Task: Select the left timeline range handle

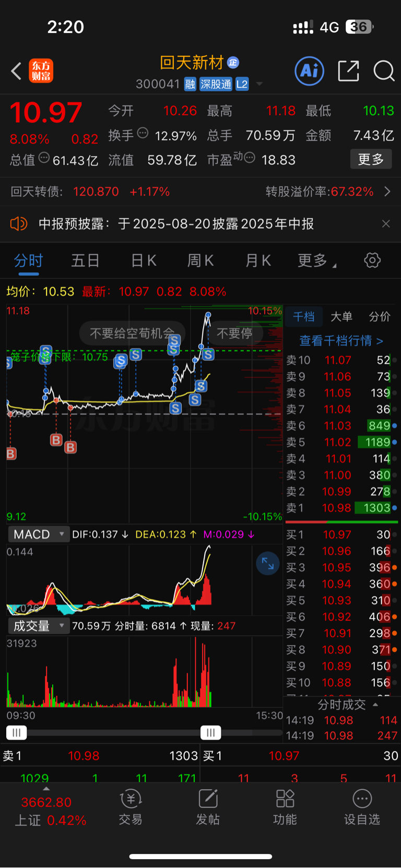Action: point(16,733)
